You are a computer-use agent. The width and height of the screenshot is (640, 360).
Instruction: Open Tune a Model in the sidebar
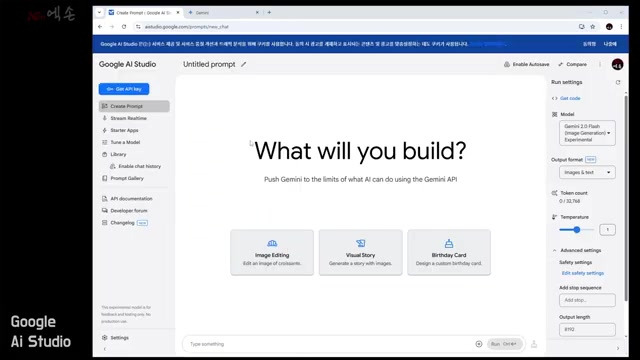click(x=125, y=142)
